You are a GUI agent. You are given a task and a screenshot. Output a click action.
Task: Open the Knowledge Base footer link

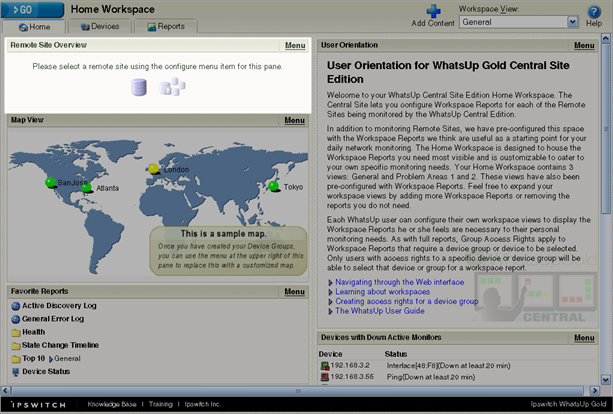(x=112, y=404)
